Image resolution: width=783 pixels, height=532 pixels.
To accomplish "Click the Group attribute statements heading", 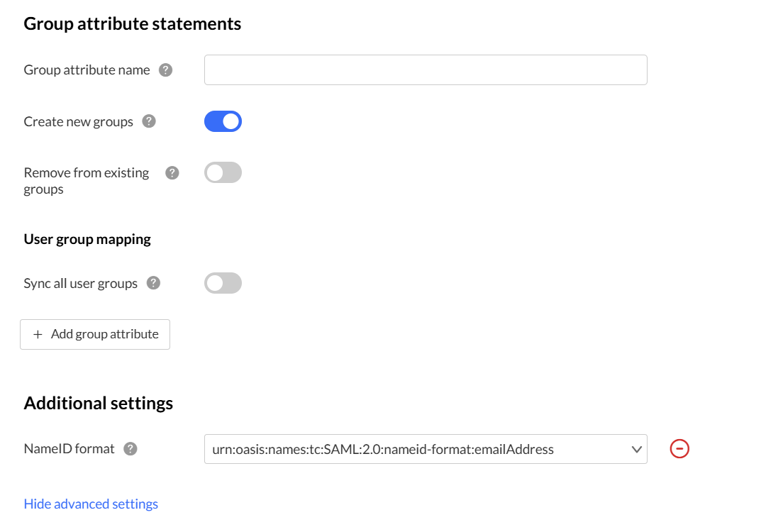I will point(133,24).
